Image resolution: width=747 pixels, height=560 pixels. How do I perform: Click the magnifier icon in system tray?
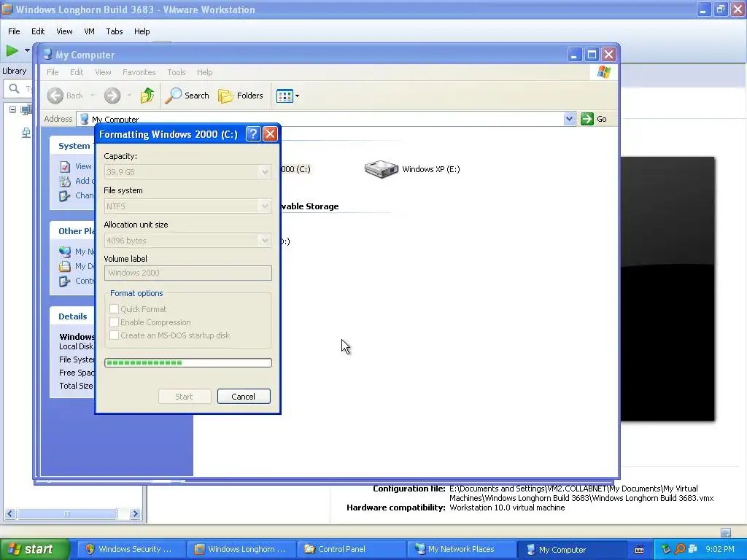coord(680,549)
